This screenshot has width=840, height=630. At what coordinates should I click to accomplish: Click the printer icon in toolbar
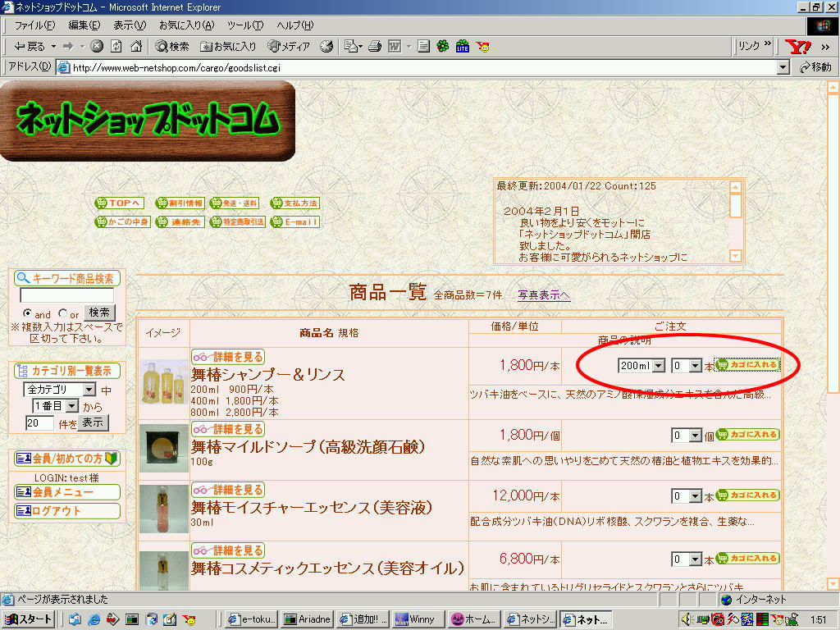(375, 47)
